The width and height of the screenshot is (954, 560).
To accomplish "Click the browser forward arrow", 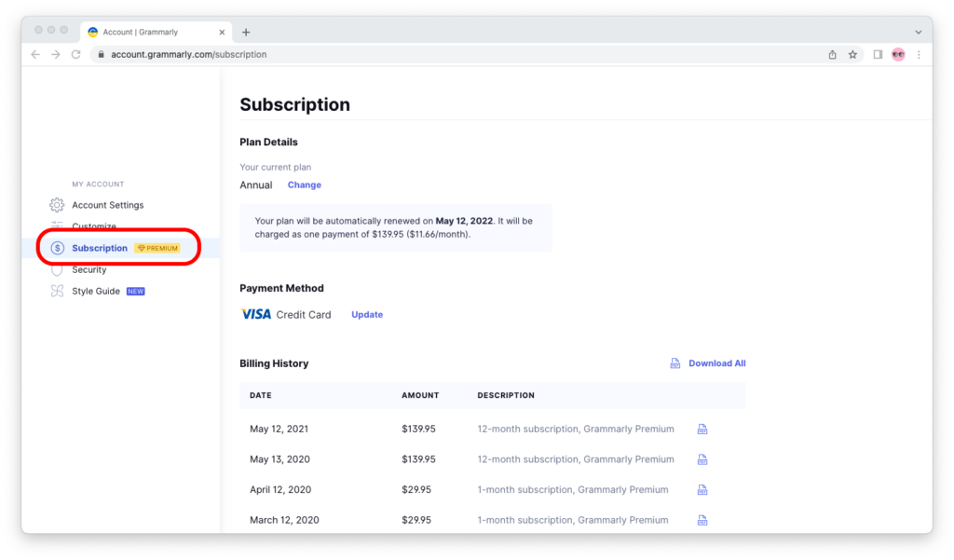I will (x=55, y=55).
